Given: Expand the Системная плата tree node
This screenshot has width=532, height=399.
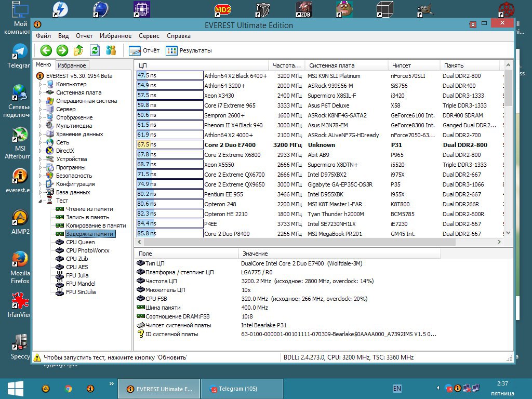Looking at the screenshot, I should pos(41,92).
